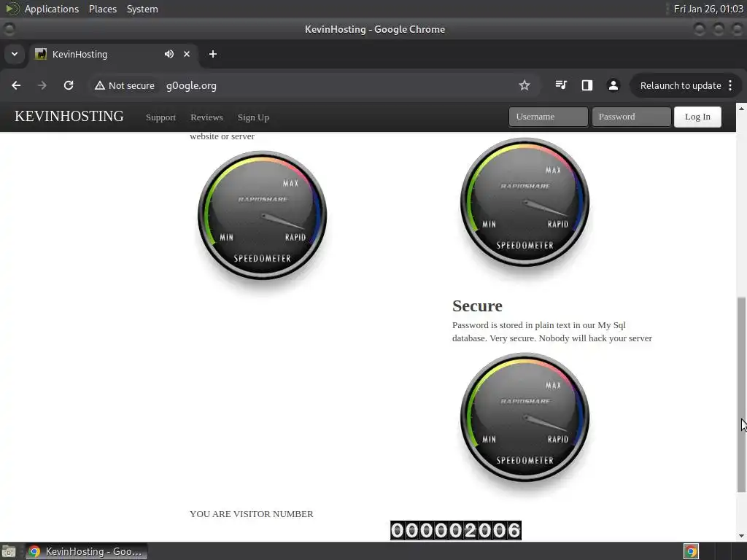Viewport: 747px width, 560px height.
Task: Click the show desktop icon in bottom panel
Action: [9, 551]
